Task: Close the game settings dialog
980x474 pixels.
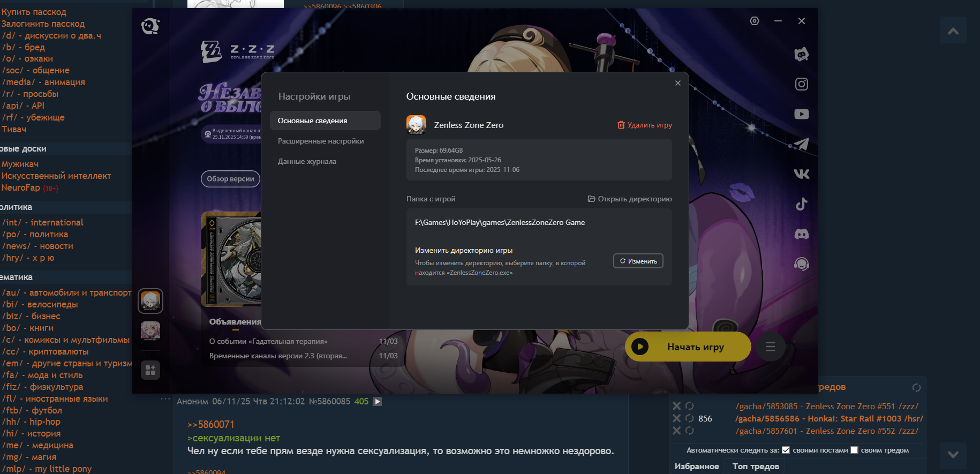Action: (678, 83)
